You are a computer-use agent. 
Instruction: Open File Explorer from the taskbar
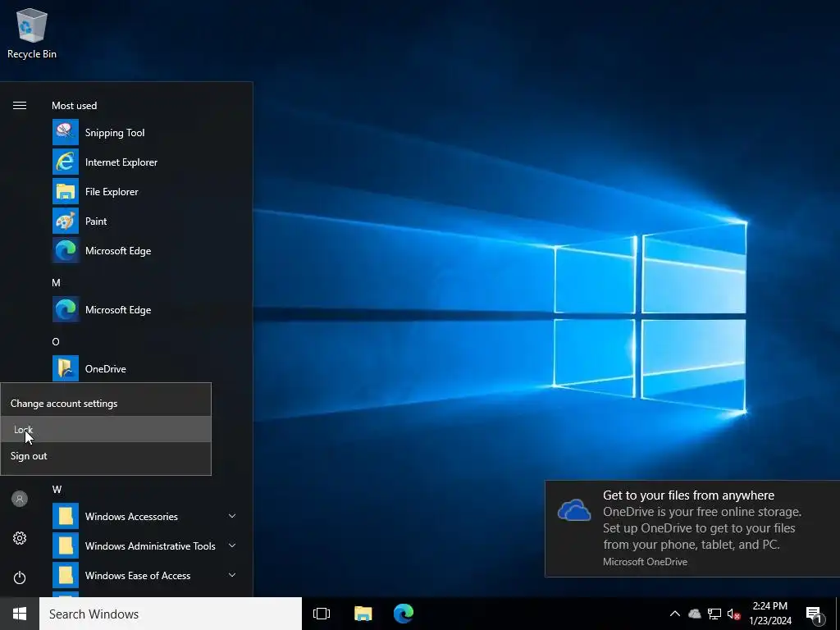coord(363,614)
